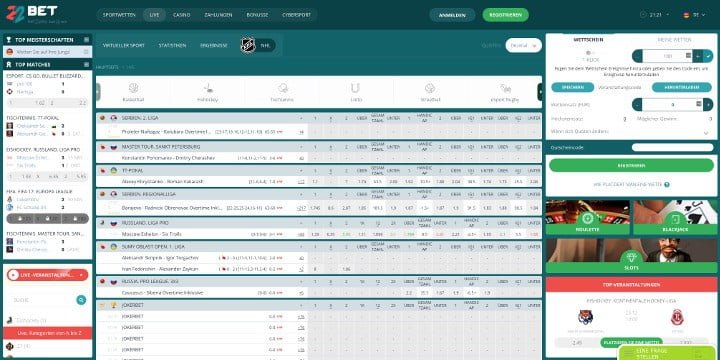Confirm the one-click stake with checkmark
The height and width of the screenshot is (360, 720).
tap(709, 56)
